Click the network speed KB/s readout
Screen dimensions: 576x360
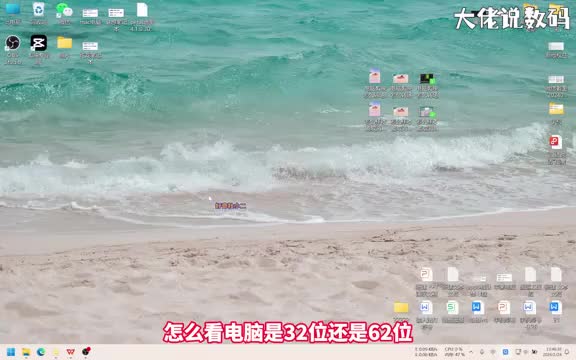[426, 352]
